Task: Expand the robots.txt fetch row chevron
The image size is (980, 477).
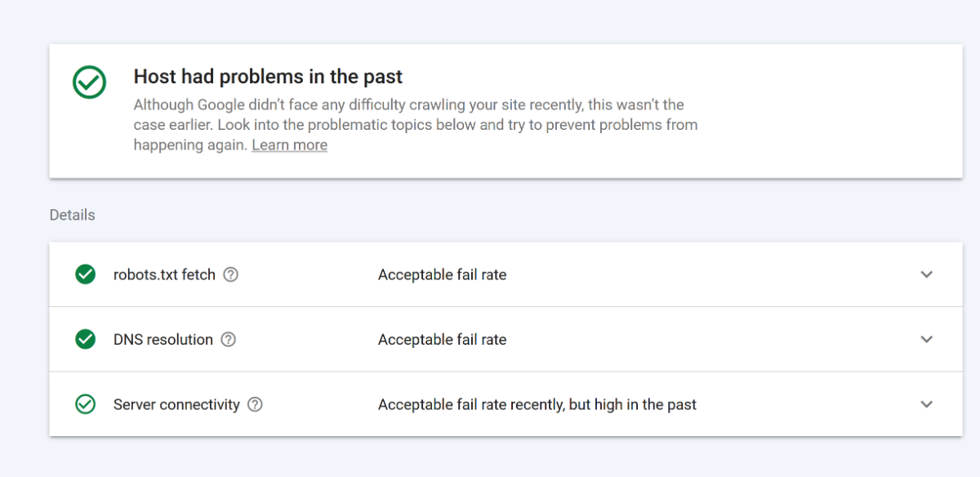Action: point(926,274)
